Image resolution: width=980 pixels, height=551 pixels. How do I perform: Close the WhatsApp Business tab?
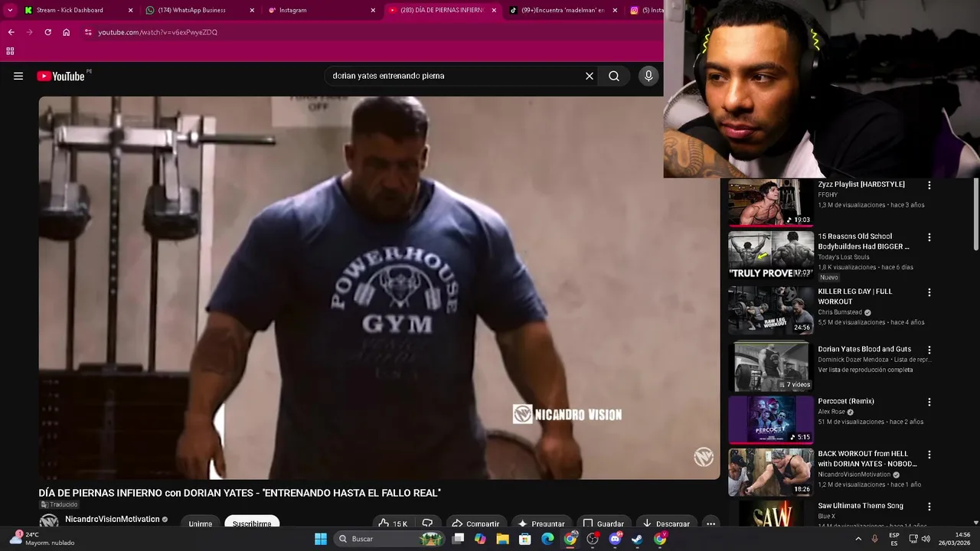[x=252, y=10]
